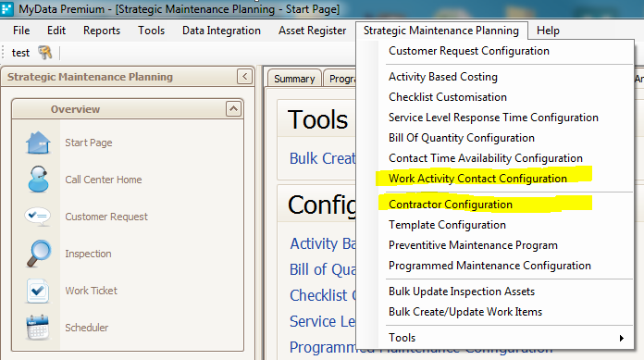644x360 pixels.
Task: Open the Call Center Home headset icon
Action: click(38, 180)
